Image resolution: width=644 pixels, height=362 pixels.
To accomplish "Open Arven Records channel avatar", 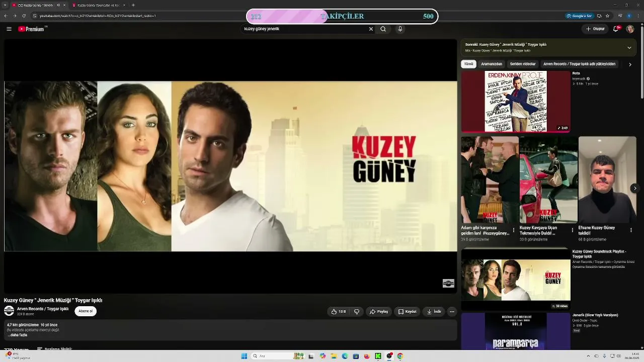I will [9, 311].
